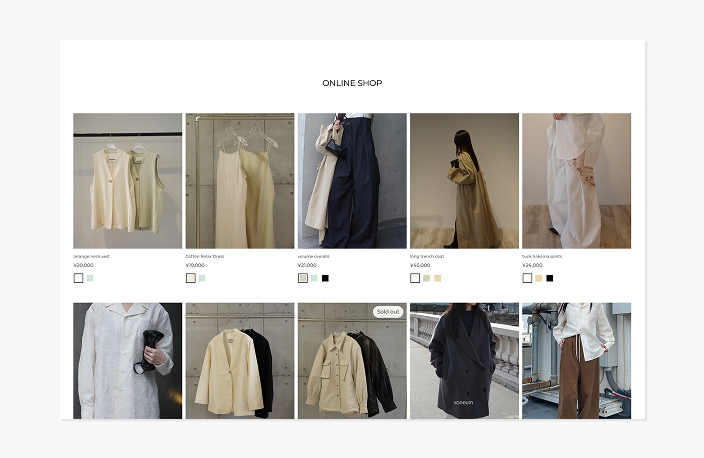Screen dimensions: 704x458
Task: Open the white lace shirt product image
Action: (127, 361)
